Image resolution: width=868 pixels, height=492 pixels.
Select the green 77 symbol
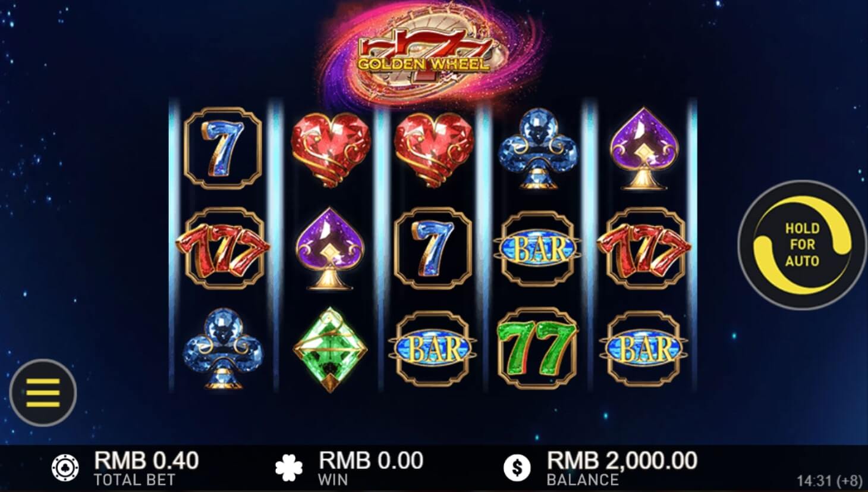pos(537,347)
